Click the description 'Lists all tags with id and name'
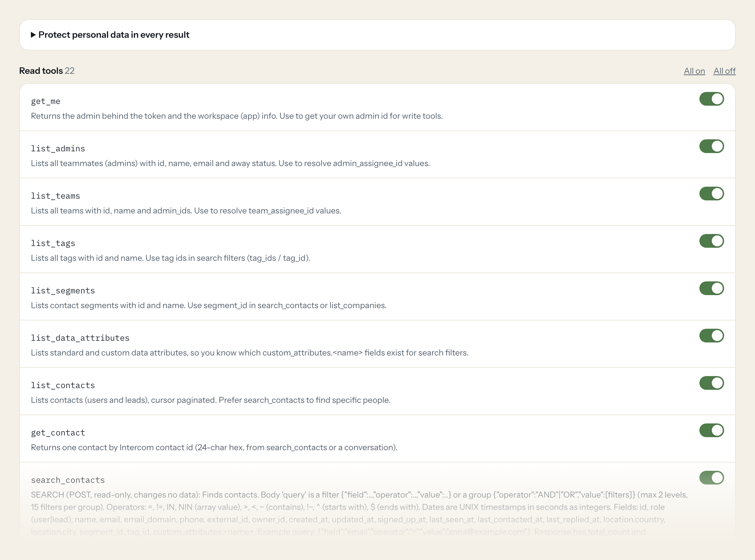 pos(171,258)
